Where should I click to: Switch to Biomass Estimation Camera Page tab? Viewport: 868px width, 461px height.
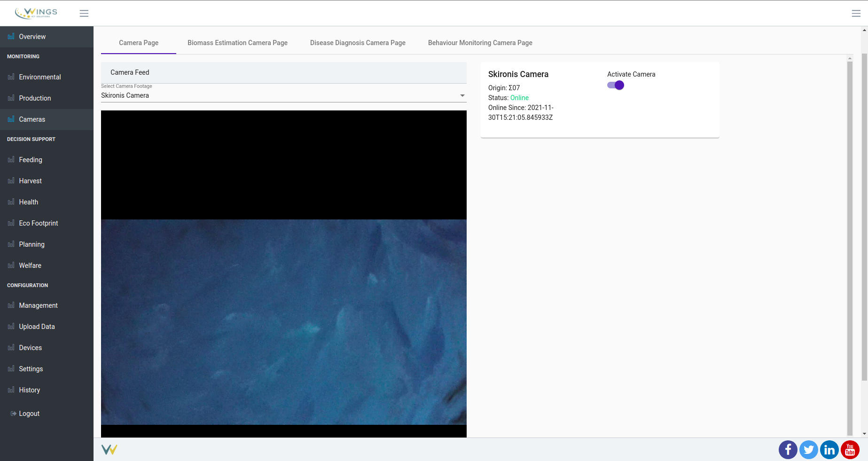pos(237,43)
